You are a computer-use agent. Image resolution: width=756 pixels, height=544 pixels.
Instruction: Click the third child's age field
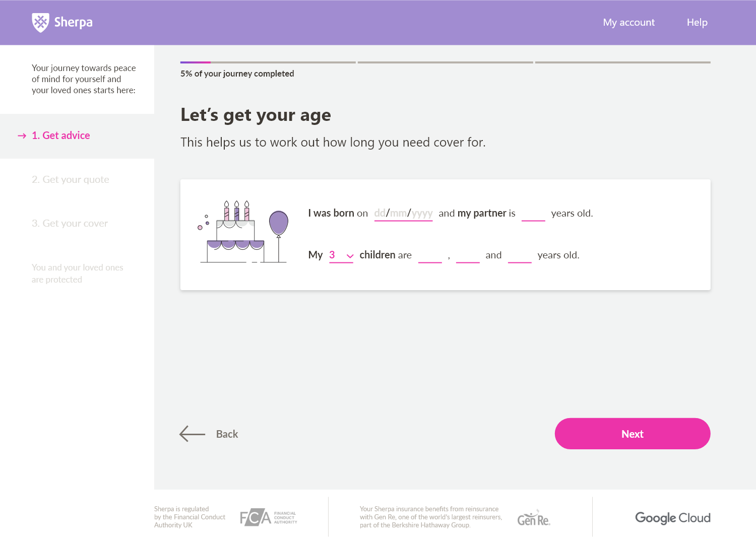(520, 255)
